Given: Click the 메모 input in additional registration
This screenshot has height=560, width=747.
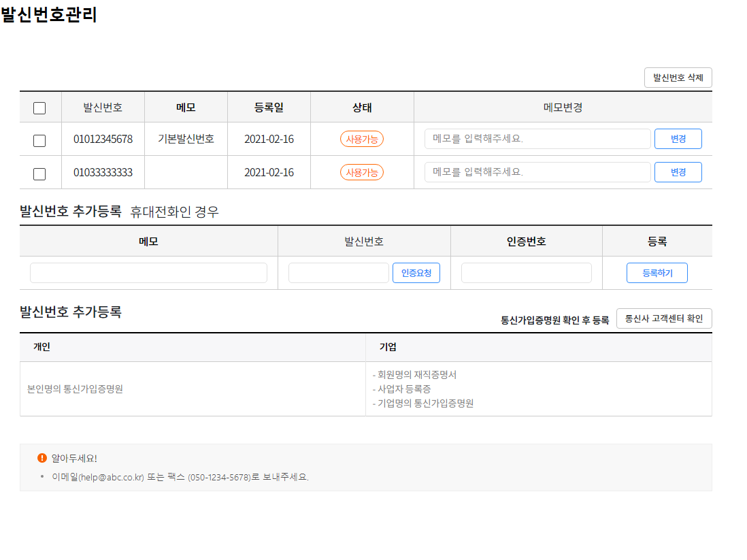Looking at the screenshot, I should (148, 273).
